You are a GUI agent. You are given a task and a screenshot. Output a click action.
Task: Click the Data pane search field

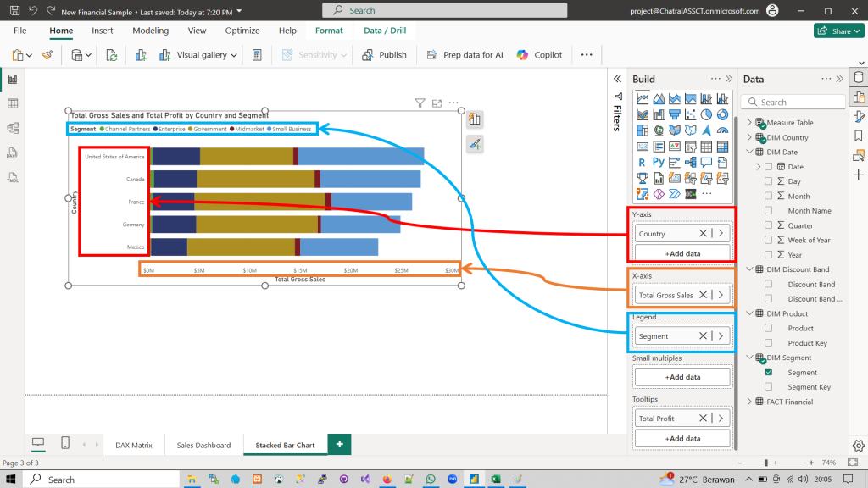pyautogui.click(x=797, y=103)
